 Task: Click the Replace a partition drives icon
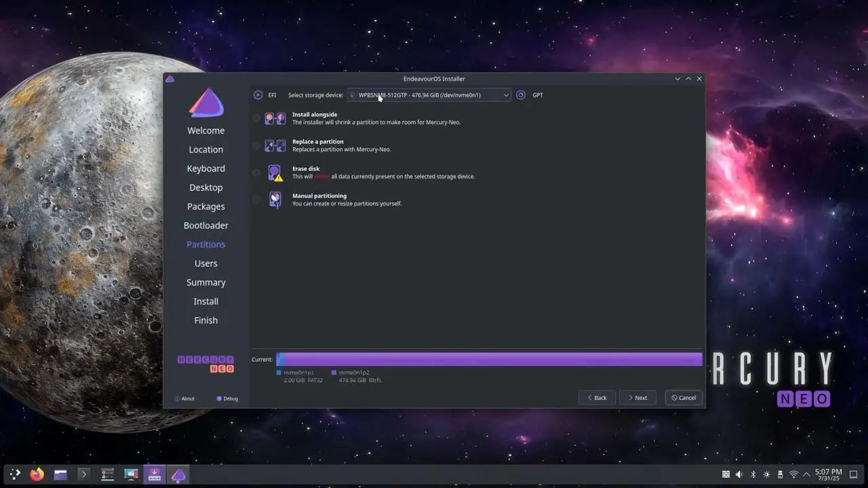tap(275, 145)
